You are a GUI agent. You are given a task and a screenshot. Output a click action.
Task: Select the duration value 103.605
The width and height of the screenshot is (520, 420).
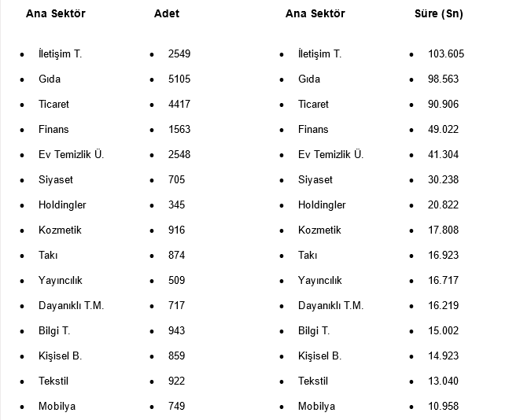(x=446, y=54)
